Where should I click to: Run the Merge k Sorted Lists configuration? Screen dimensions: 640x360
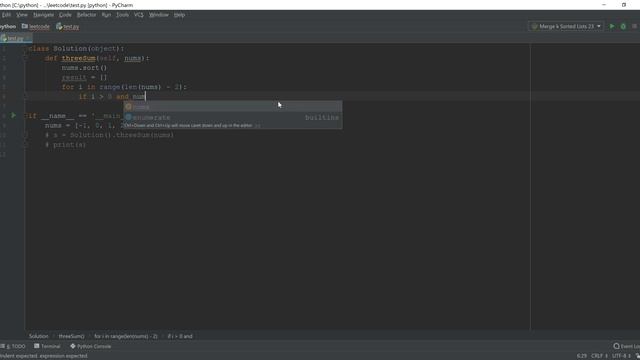click(x=611, y=26)
